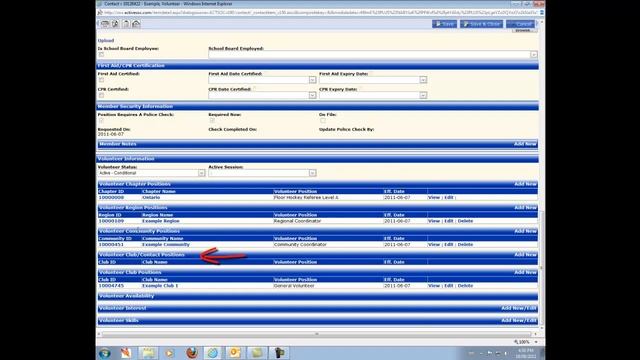Viewport: 640px width, 360px height.
Task: Open the CPR Date Certified picker
Action: coord(312,95)
